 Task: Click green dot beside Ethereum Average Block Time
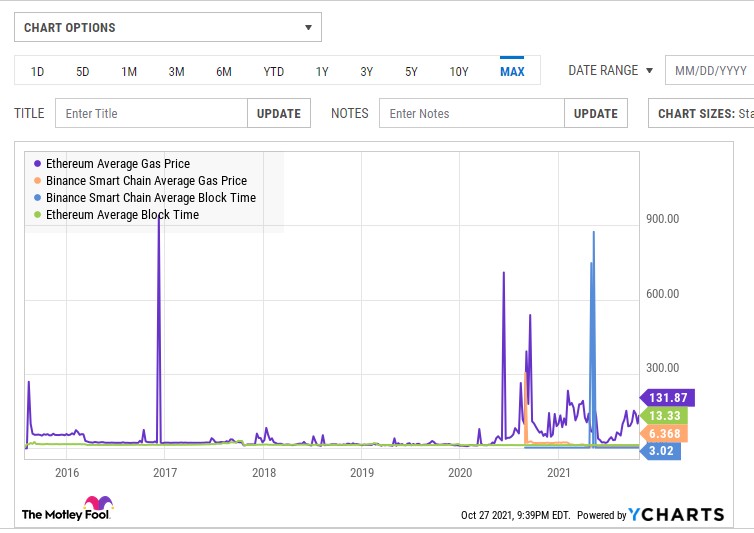coord(38,215)
